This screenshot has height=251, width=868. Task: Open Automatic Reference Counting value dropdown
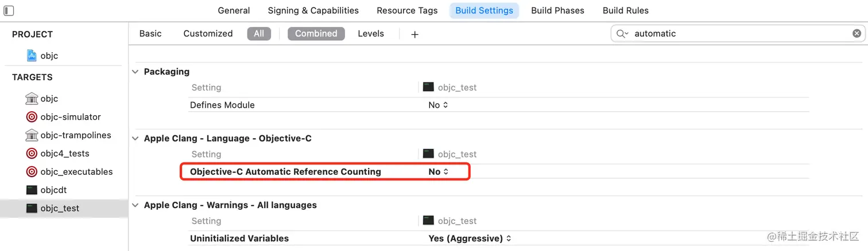[x=439, y=172]
